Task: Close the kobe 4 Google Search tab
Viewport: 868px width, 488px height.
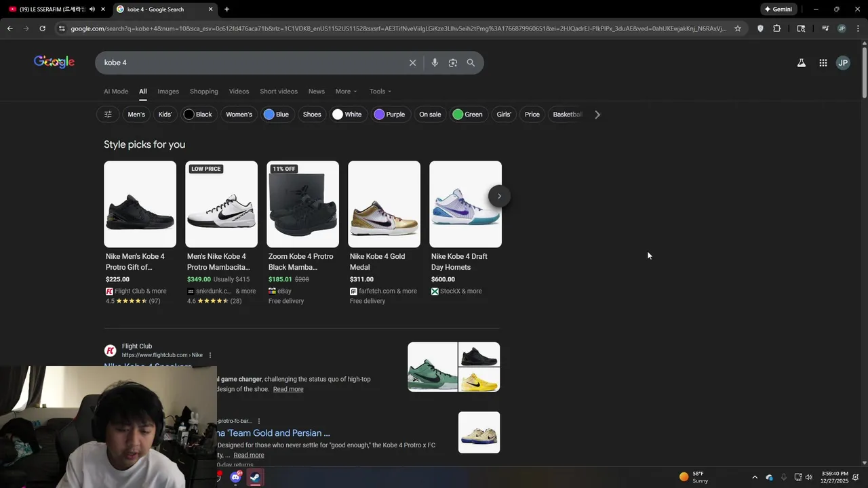Action: tap(210, 9)
